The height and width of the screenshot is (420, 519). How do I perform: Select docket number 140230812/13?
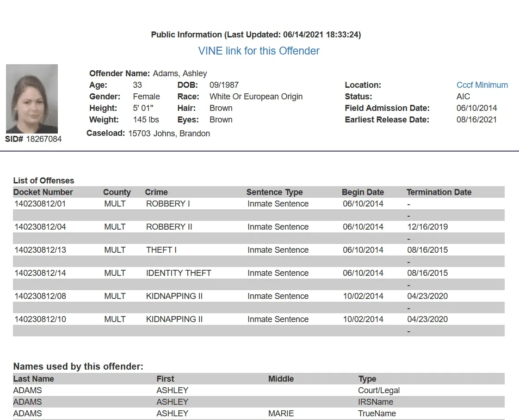pyautogui.click(x=40, y=250)
